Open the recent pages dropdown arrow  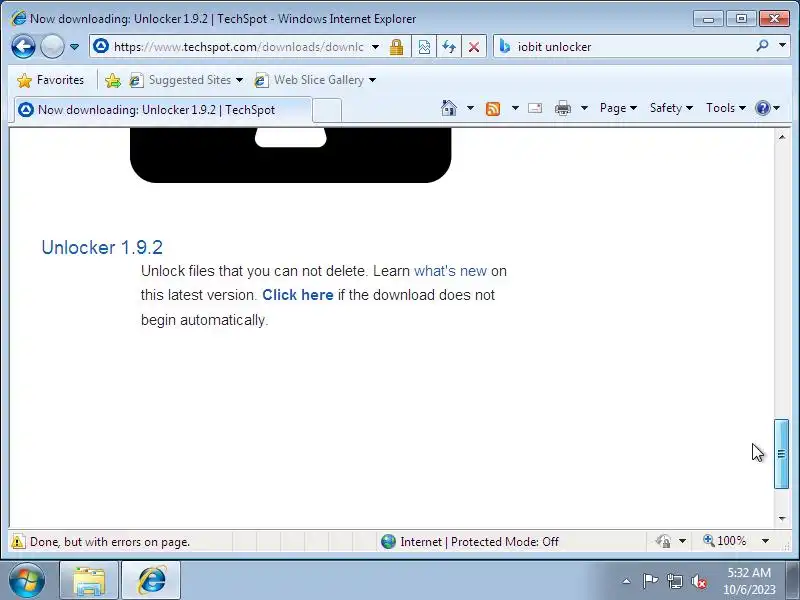[74, 47]
